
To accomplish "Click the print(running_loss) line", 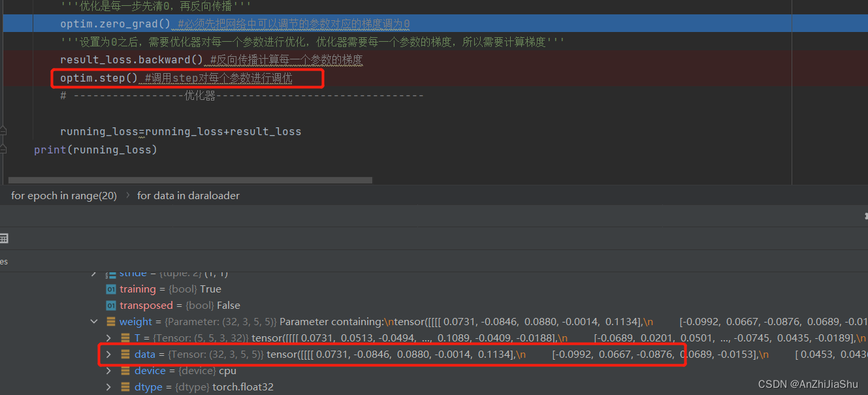I will pyautogui.click(x=95, y=150).
